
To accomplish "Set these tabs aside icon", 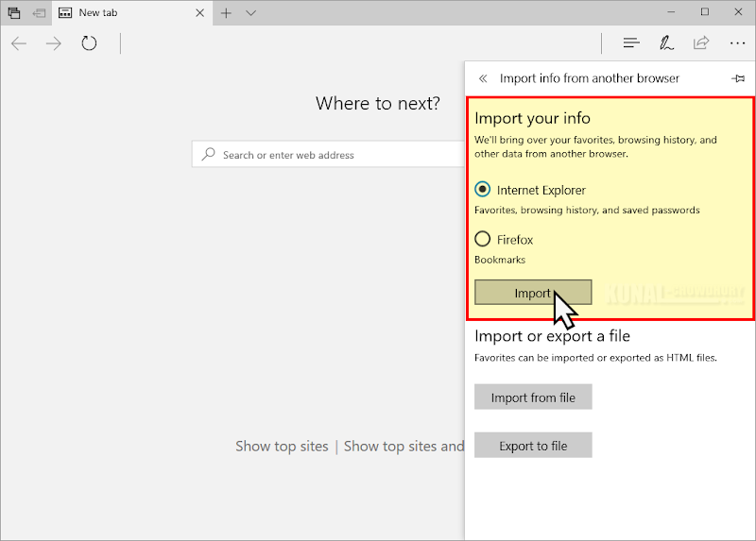I will coord(39,13).
